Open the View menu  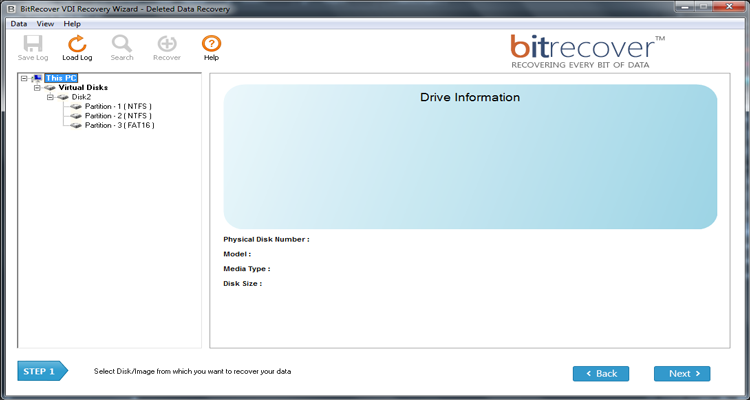click(46, 23)
